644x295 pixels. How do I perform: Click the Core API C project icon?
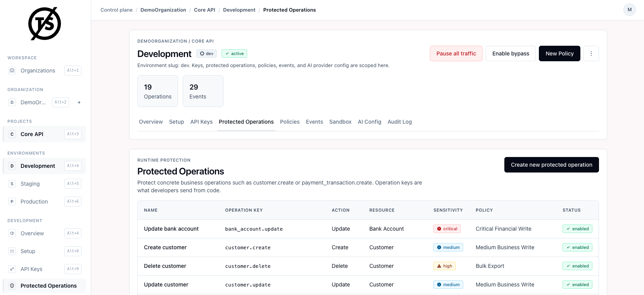[12, 134]
